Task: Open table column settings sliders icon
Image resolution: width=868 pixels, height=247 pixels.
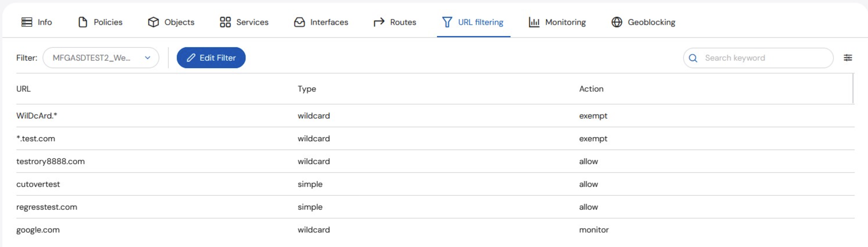Action: pos(848,58)
